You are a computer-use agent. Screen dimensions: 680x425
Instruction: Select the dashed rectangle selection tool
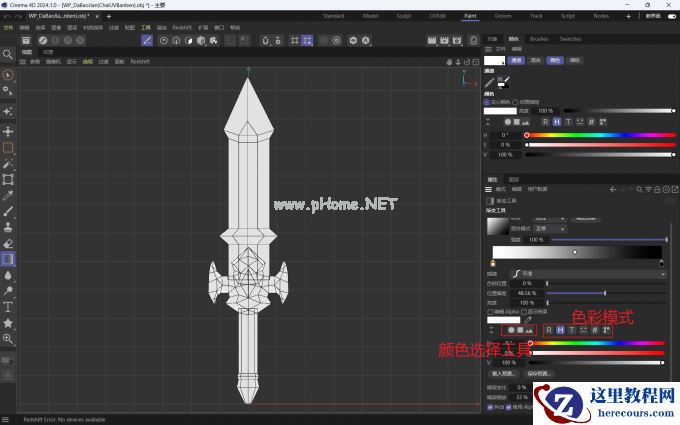(8, 148)
